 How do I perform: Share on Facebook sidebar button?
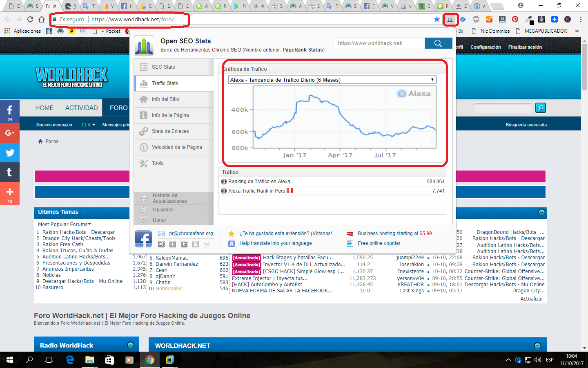tap(10, 111)
